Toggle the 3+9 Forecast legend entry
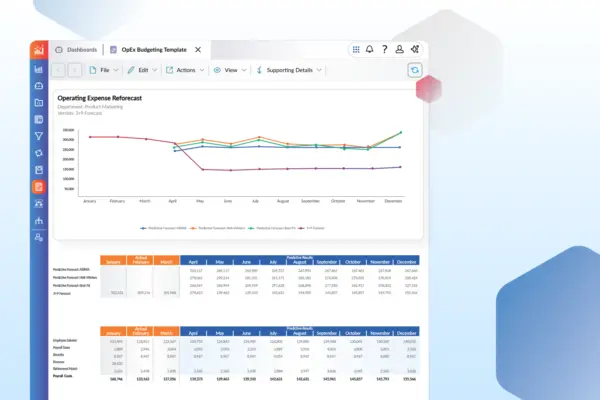 [311, 228]
